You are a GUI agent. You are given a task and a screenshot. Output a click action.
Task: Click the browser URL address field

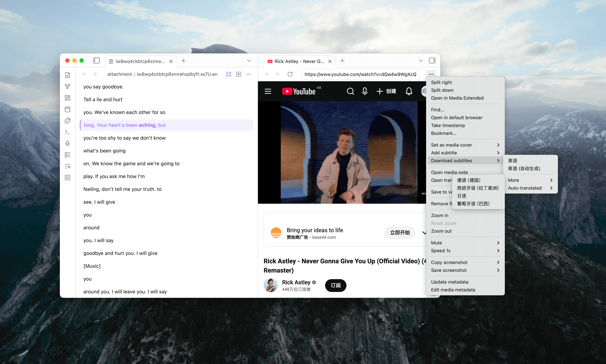pos(360,74)
